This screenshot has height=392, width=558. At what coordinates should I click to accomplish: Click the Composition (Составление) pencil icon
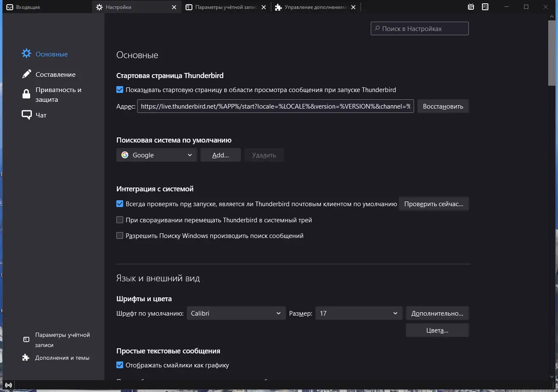pos(27,74)
